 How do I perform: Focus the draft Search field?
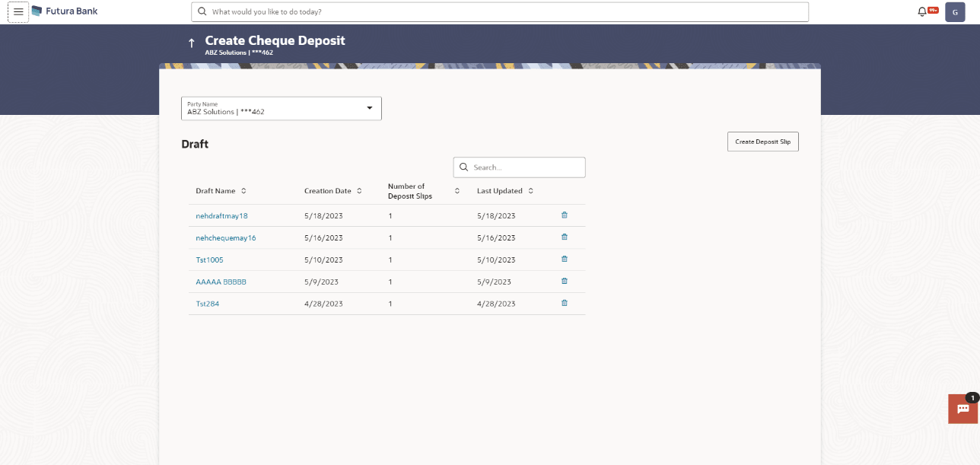[527, 167]
